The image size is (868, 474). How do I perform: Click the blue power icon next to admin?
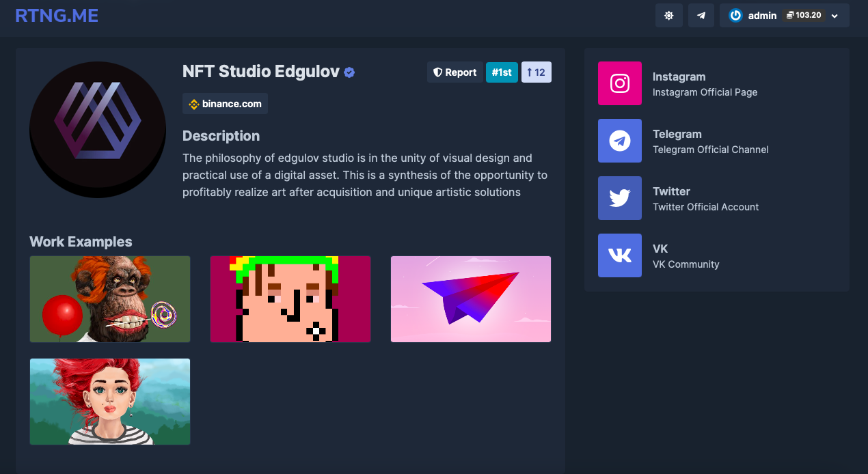pyautogui.click(x=735, y=15)
